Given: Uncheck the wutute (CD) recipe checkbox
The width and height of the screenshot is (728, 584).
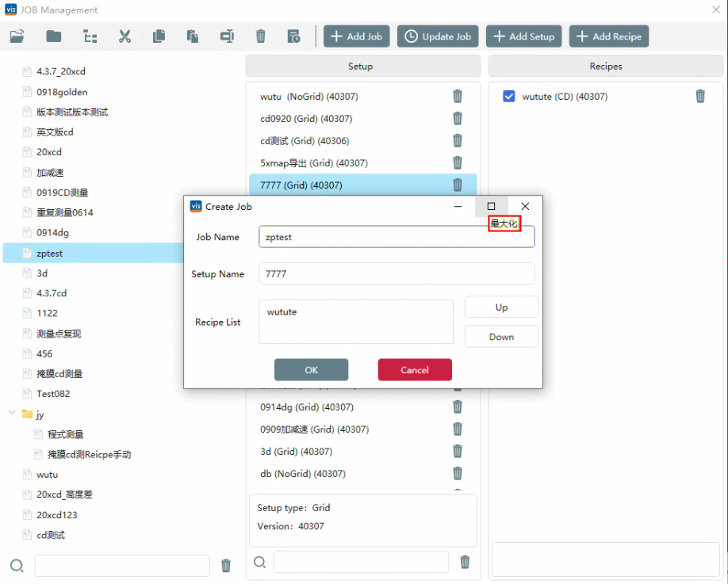Looking at the screenshot, I should pyautogui.click(x=509, y=97).
